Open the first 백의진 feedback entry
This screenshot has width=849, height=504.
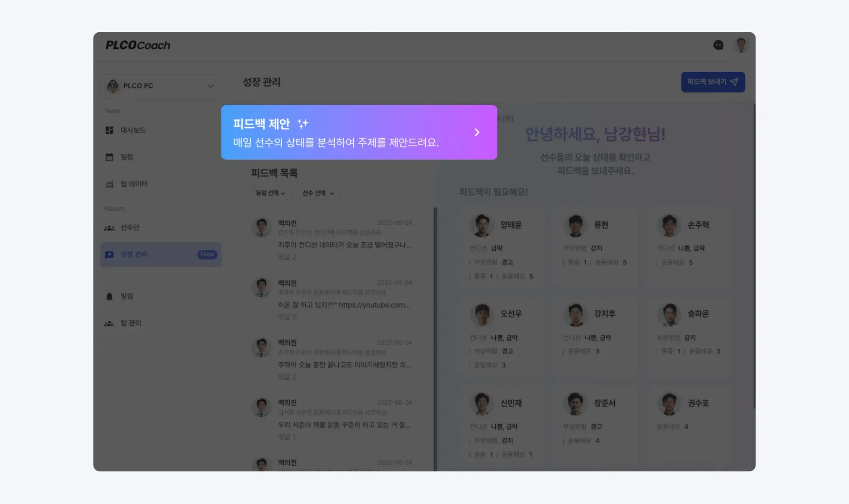coord(332,240)
